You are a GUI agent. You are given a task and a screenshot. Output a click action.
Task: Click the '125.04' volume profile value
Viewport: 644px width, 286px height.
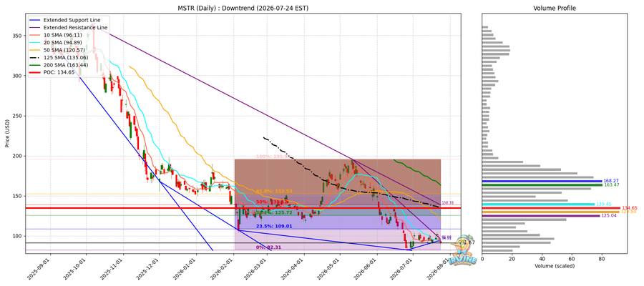[608, 216]
